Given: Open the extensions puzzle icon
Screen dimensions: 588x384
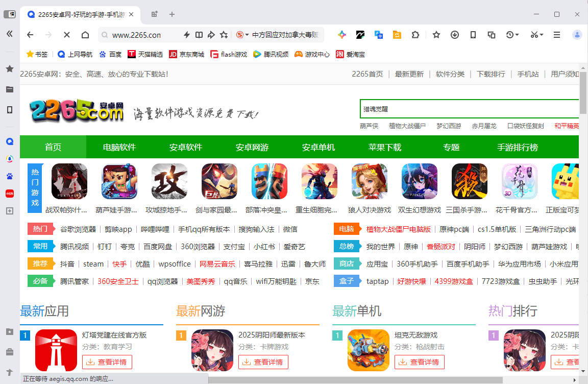Looking at the screenshot, I should 415,35.
